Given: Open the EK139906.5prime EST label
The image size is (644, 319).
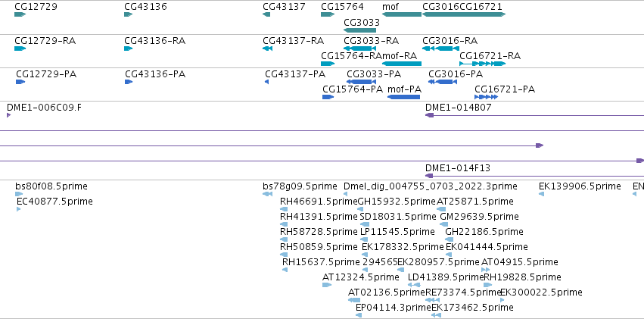Looking at the screenshot, I should [x=580, y=186].
